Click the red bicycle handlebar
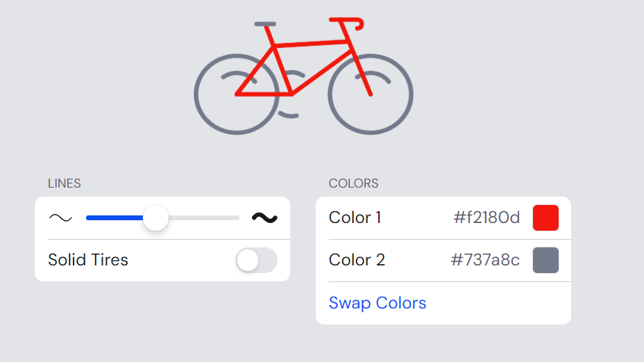 (x=347, y=24)
